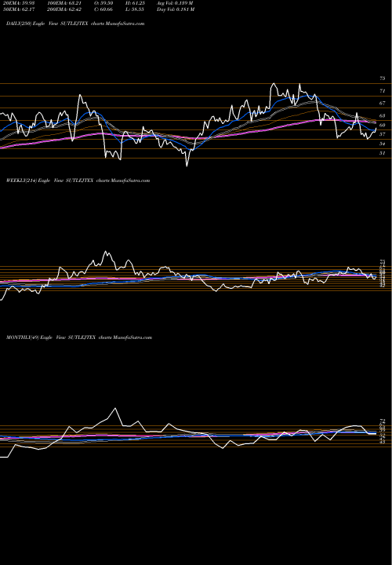Click the low price 'L:' value
Image resolution: width=392 pixels, height=565 pixels.
[x=135, y=9]
